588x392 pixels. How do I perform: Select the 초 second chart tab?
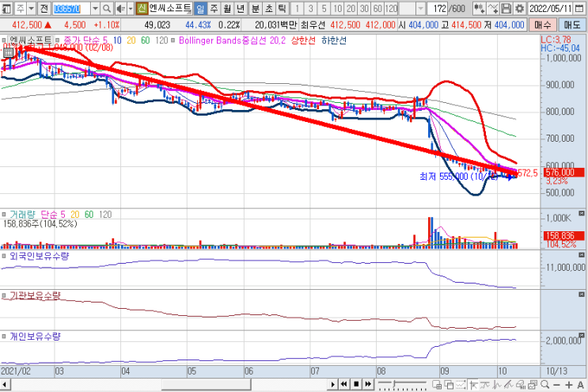(x=269, y=8)
